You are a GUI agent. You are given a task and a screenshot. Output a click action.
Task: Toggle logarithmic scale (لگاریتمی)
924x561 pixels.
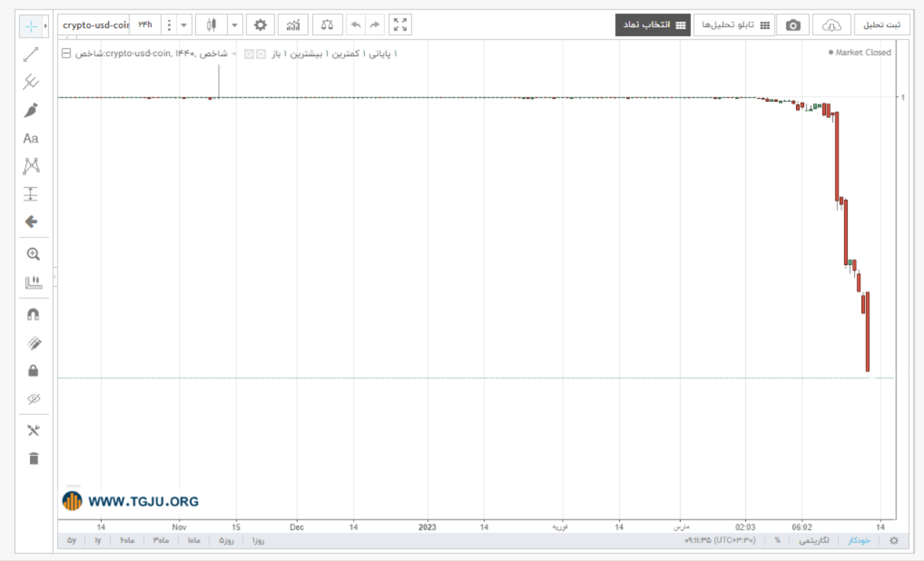point(814,540)
